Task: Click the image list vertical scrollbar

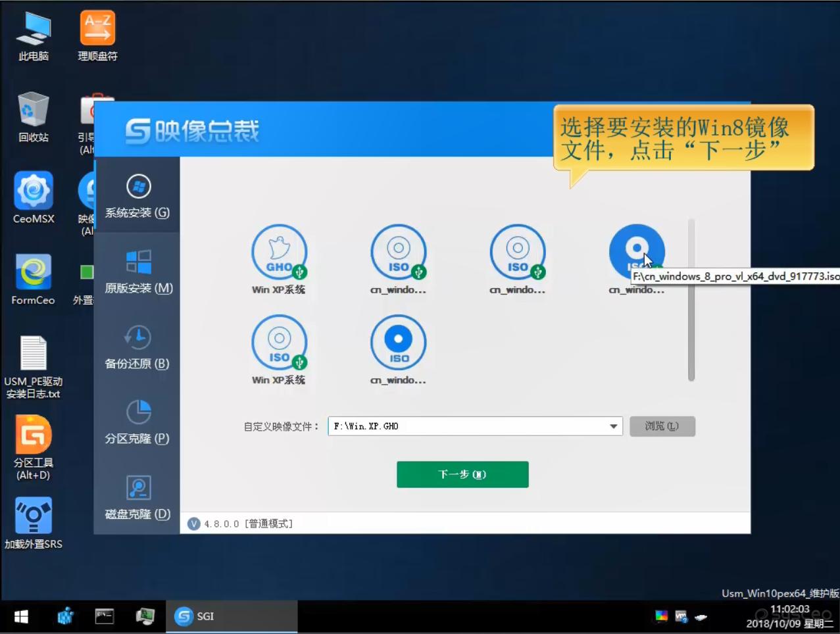Action: [x=691, y=301]
